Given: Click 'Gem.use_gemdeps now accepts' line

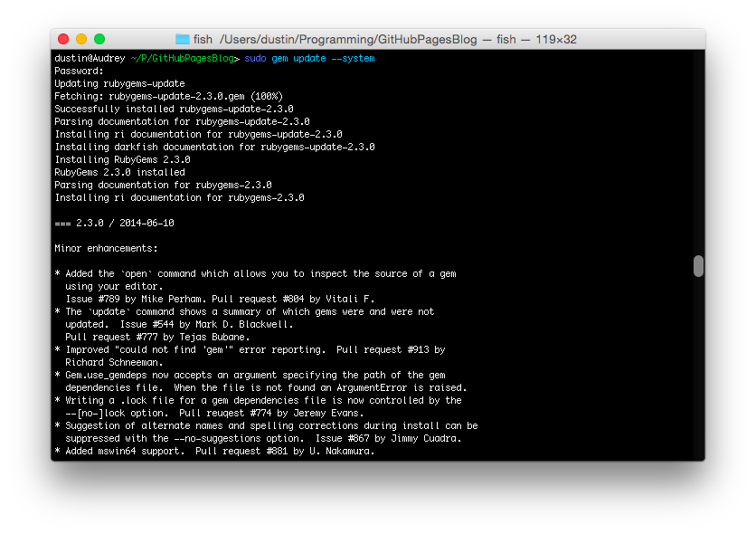Looking at the screenshot, I should (250, 375).
